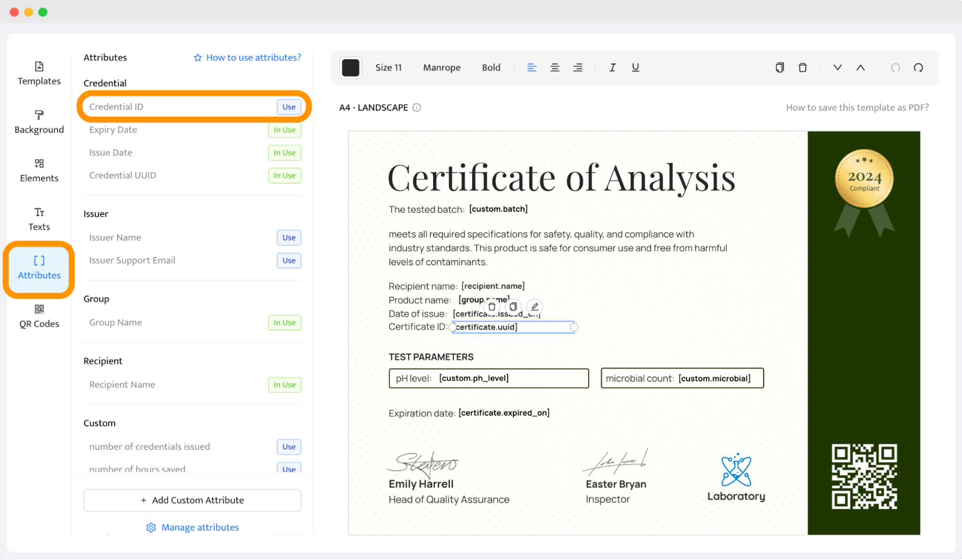Viewport: 962px width, 560px height.
Task: Select the Inspector title text
Action: click(x=607, y=499)
